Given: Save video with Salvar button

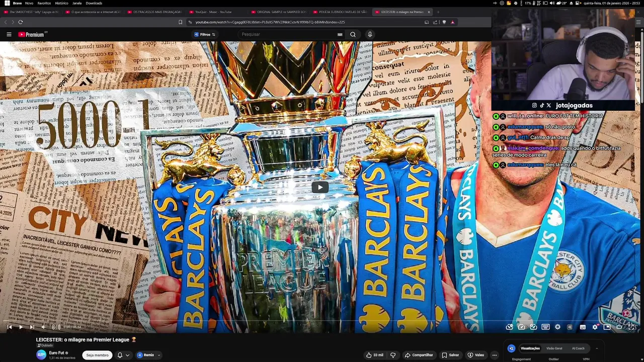Looking at the screenshot, I should (x=450, y=355).
